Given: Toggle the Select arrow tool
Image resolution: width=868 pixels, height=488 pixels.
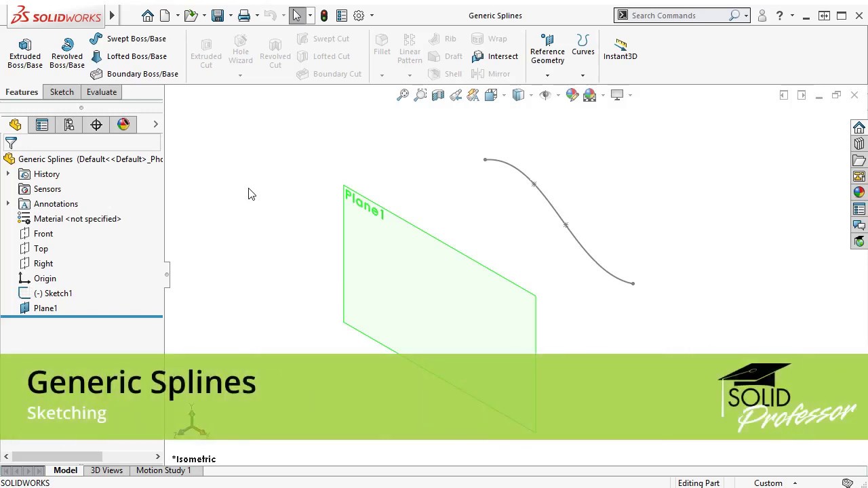Looking at the screenshot, I should click(x=296, y=15).
